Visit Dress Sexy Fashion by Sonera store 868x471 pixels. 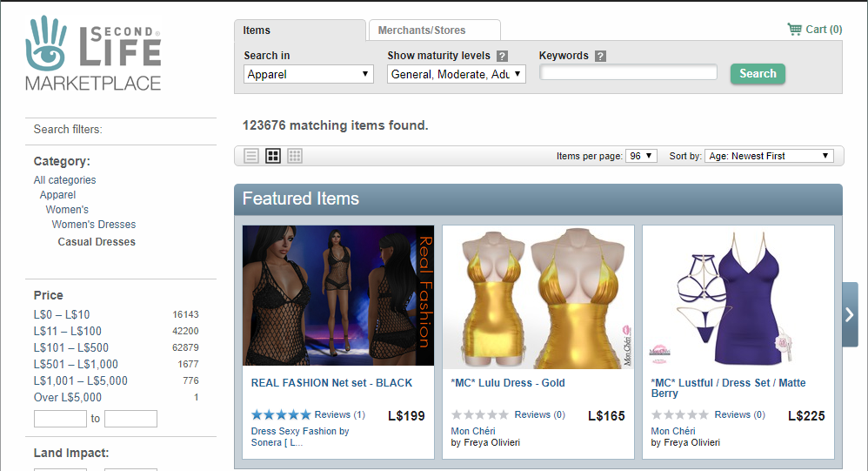pos(300,437)
